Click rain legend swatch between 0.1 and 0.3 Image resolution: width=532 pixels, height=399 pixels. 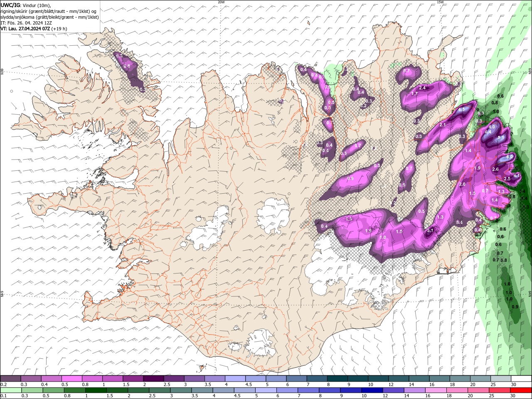pyautogui.click(x=11, y=390)
